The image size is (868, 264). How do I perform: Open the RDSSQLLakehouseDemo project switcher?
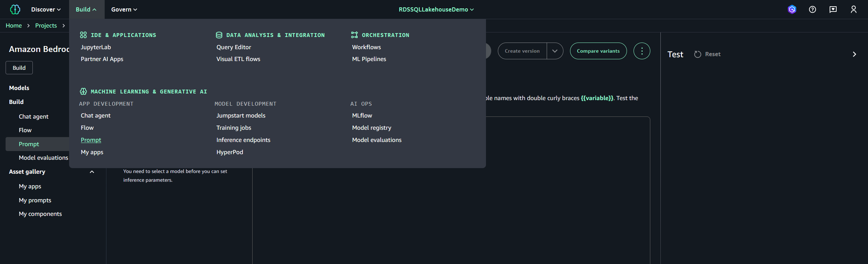tap(436, 9)
